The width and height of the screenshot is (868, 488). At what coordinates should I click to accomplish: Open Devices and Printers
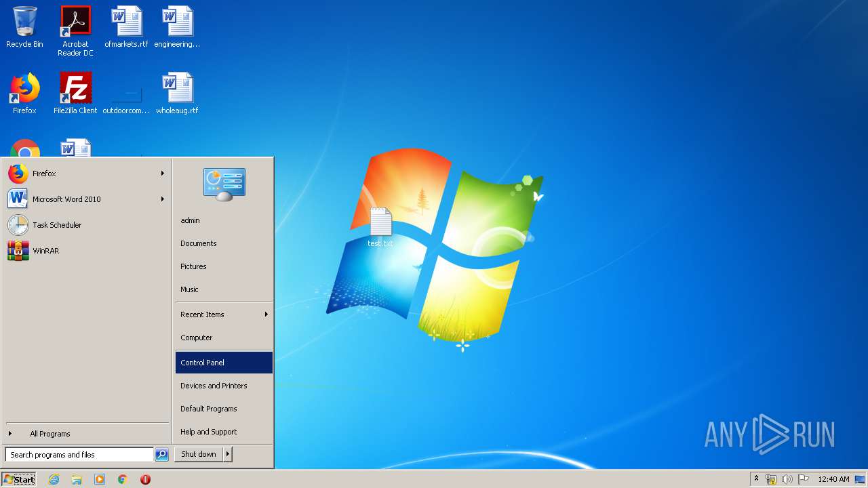(x=224, y=386)
